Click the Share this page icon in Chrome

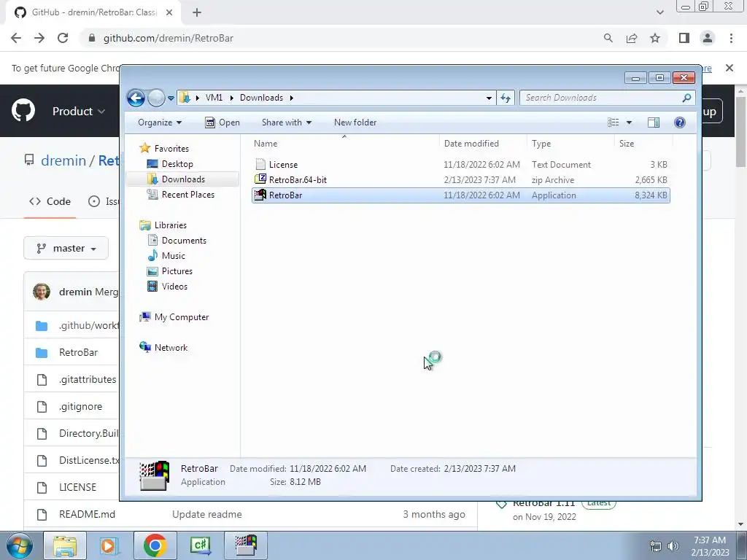tap(632, 38)
